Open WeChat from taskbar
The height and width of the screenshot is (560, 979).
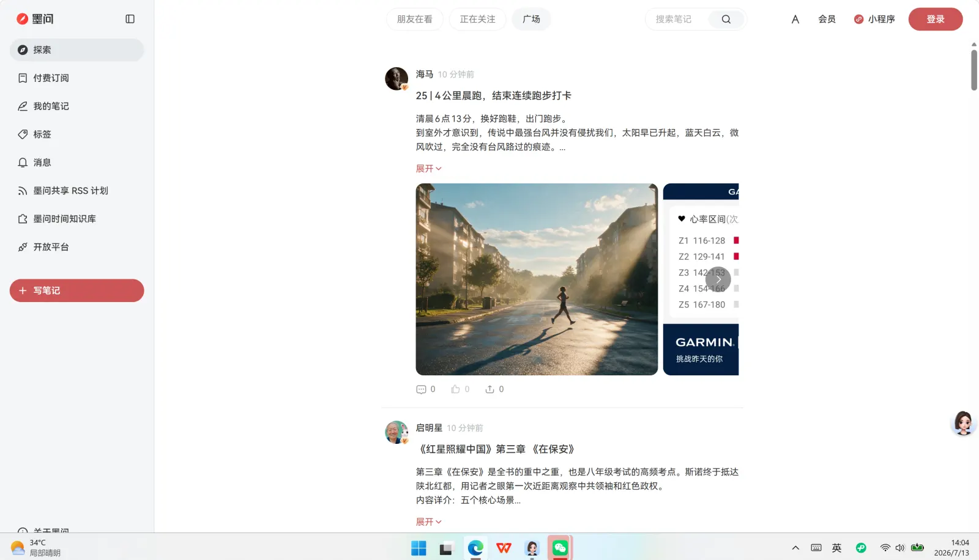tap(560, 548)
